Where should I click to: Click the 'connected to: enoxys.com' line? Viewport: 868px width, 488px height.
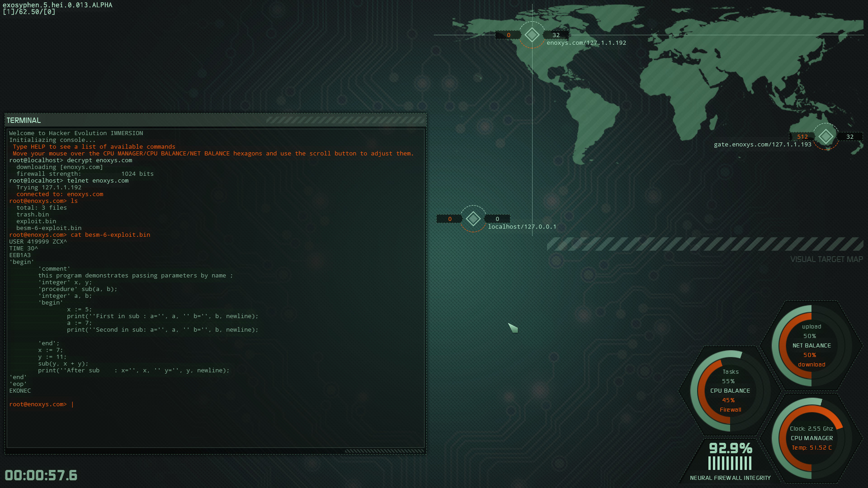tap(60, 194)
